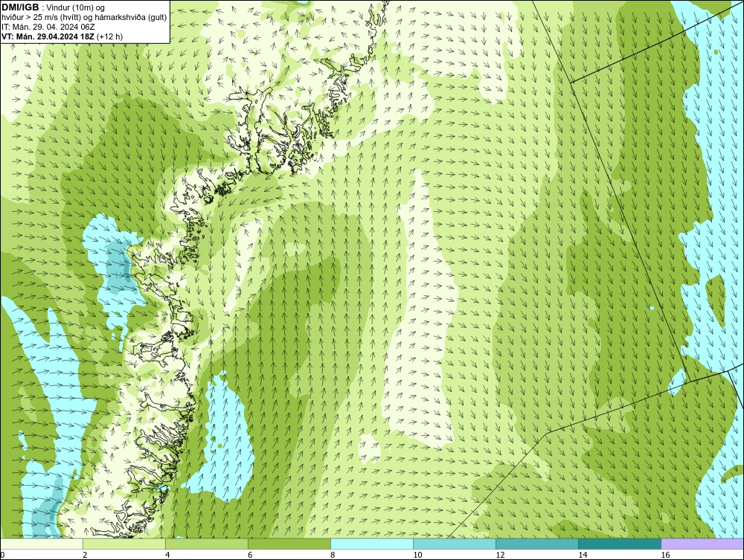The width and height of the screenshot is (744, 560).
Task: Click the 4–6 m/s green legend swatch
Action: (x=206, y=544)
